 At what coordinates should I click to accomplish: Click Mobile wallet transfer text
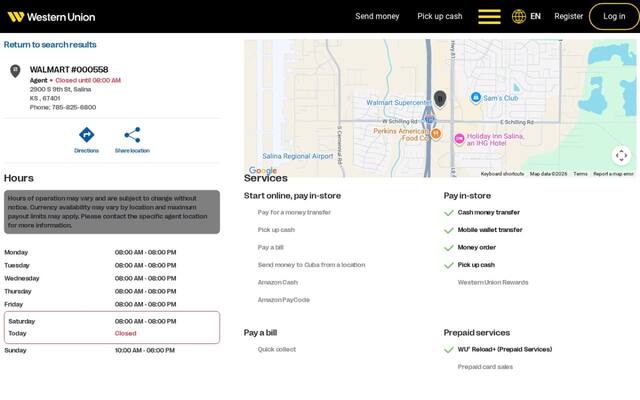pos(490,230)
